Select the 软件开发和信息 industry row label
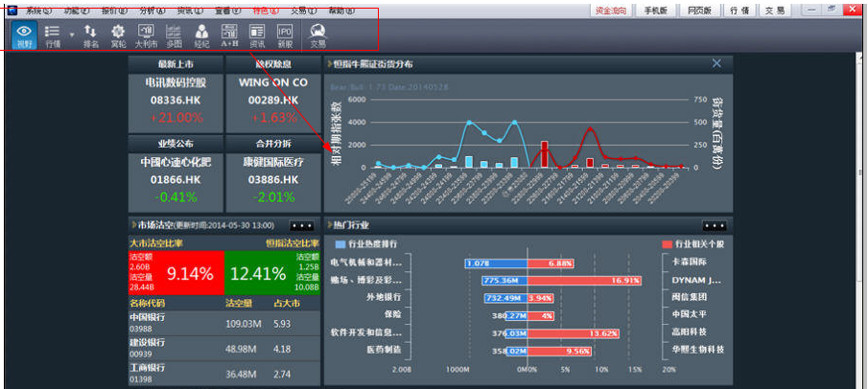 click(x=364, y=332)
